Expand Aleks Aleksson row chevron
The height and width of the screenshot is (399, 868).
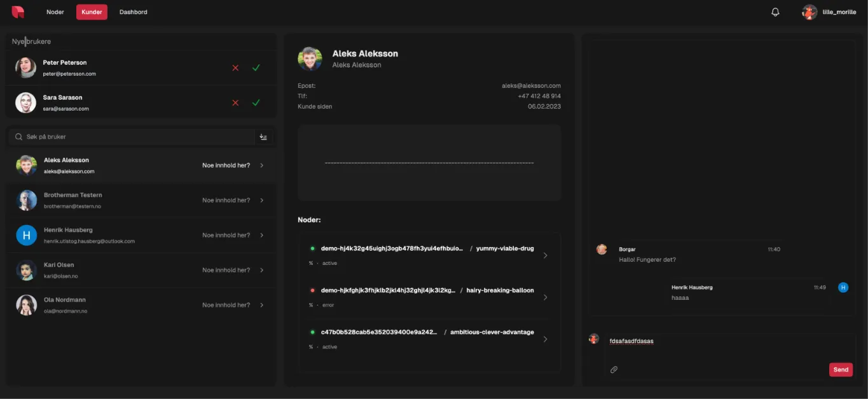262,165
